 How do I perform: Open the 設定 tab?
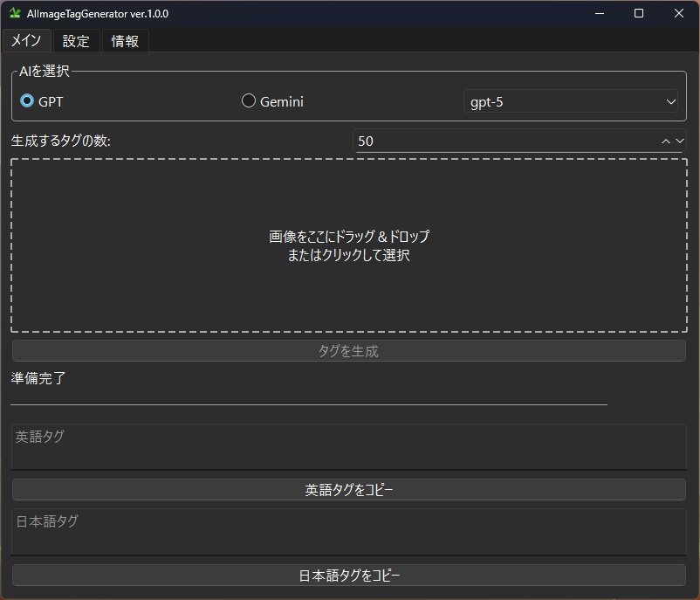76,41
